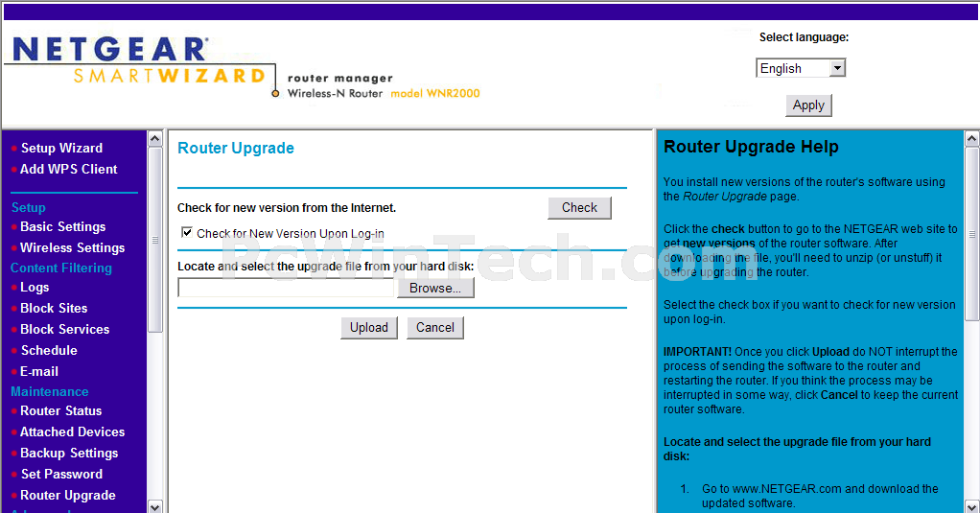Go to Basic Settings

point(62,227)
